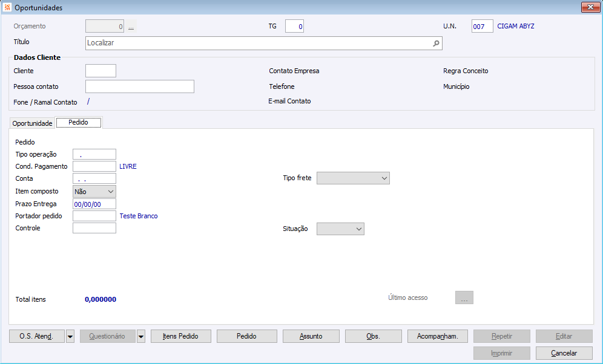Click the E-mail Contato label

(x=289, y=102)
